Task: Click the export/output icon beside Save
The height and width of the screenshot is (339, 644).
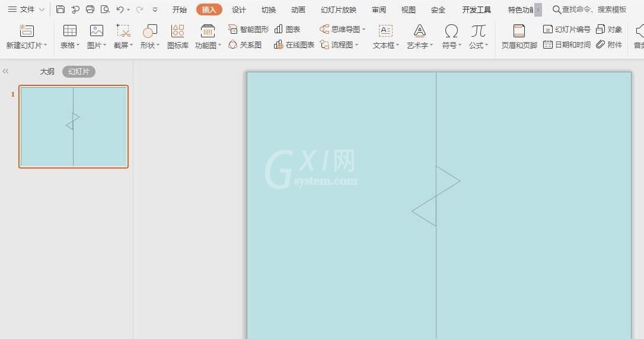Action: coord(75,9)
